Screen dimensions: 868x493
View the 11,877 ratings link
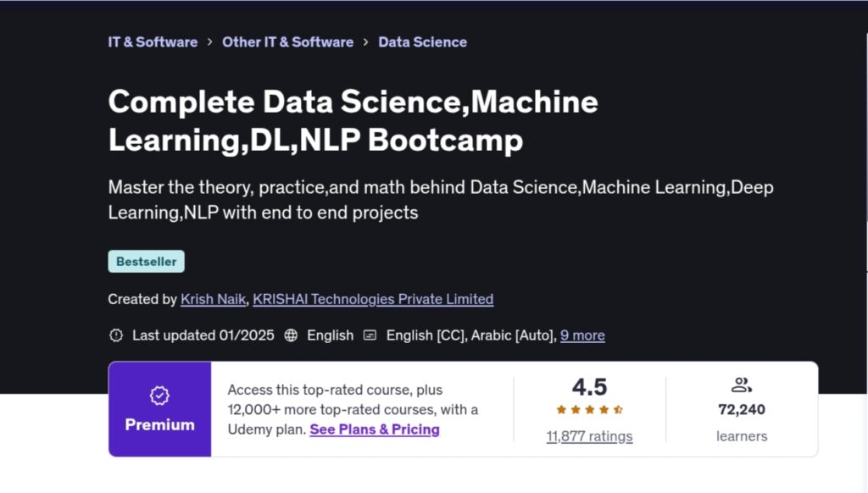[x=590, y=436]
